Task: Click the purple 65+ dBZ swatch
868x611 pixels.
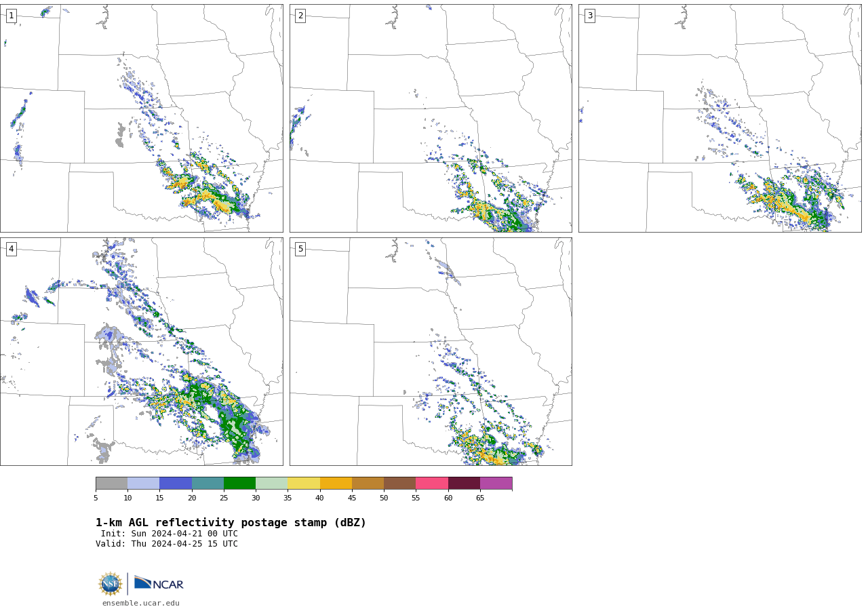Action: pyautogui.click(x=496, y=484)
